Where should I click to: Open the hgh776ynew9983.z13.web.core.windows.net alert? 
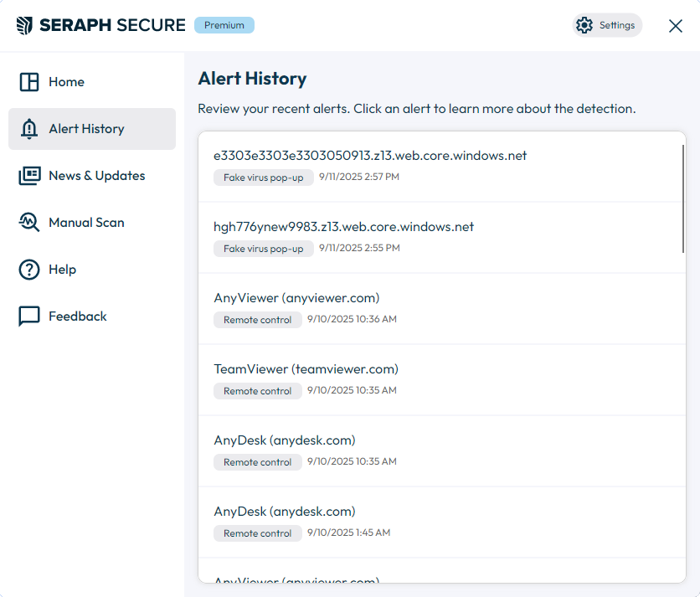point(442,238)
